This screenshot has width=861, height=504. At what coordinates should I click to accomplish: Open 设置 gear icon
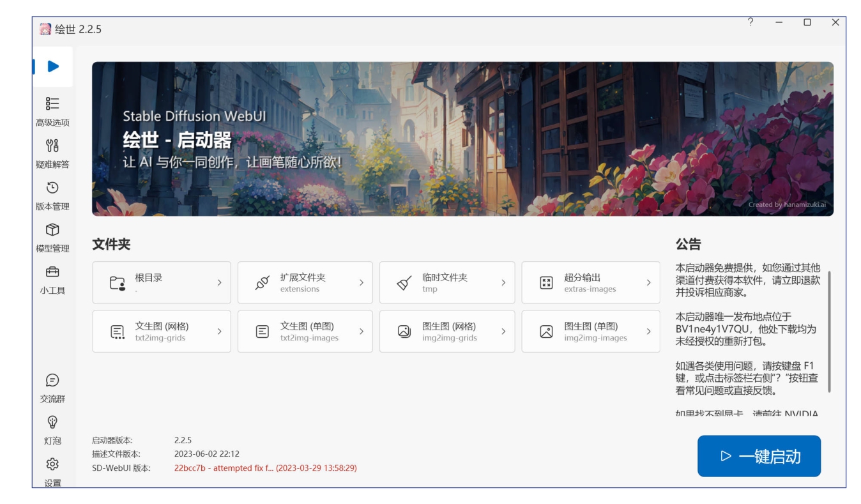[52, 464]
